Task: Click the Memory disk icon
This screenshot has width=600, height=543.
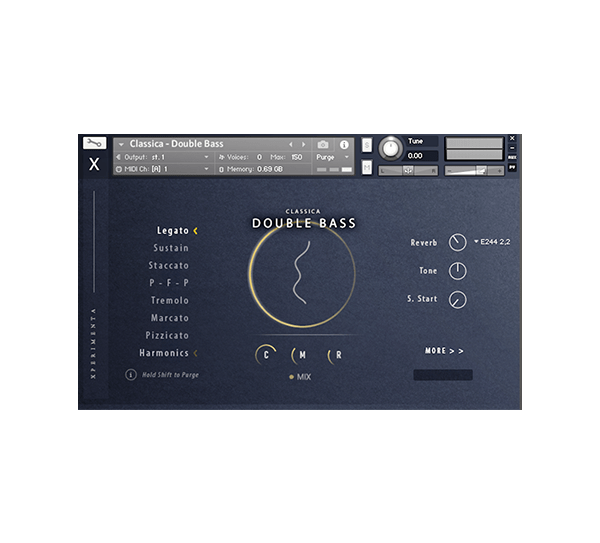Action: point(221,169)
